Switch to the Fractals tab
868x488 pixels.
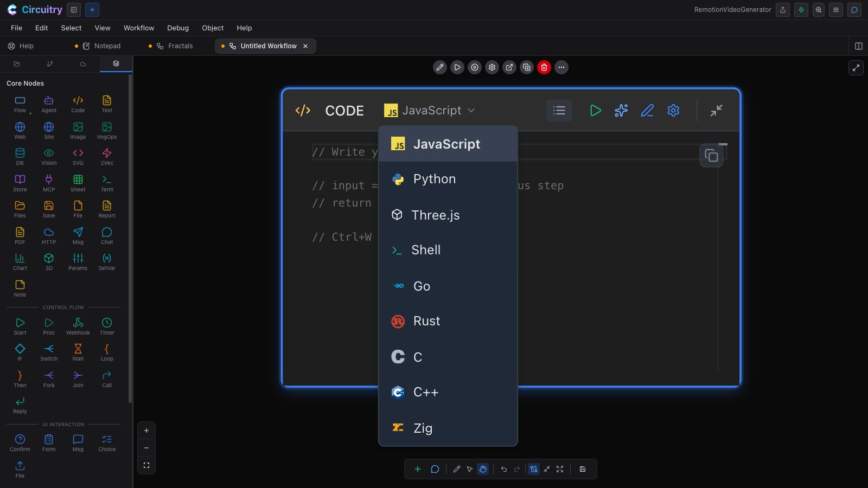[175, 46]
